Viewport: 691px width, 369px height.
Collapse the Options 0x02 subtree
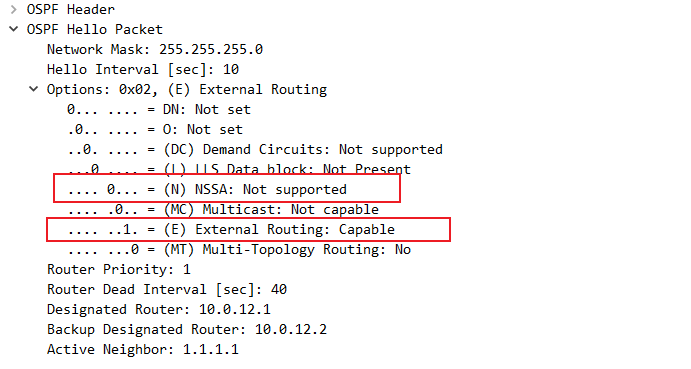pos(33,89)
